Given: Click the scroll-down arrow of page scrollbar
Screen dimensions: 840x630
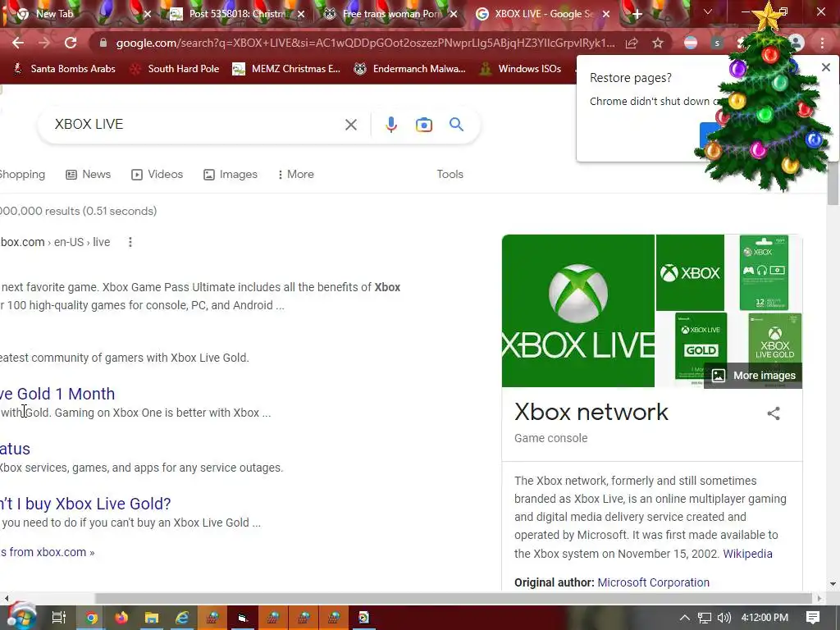Looking at the screenshot, I should [x=833, y=584].
